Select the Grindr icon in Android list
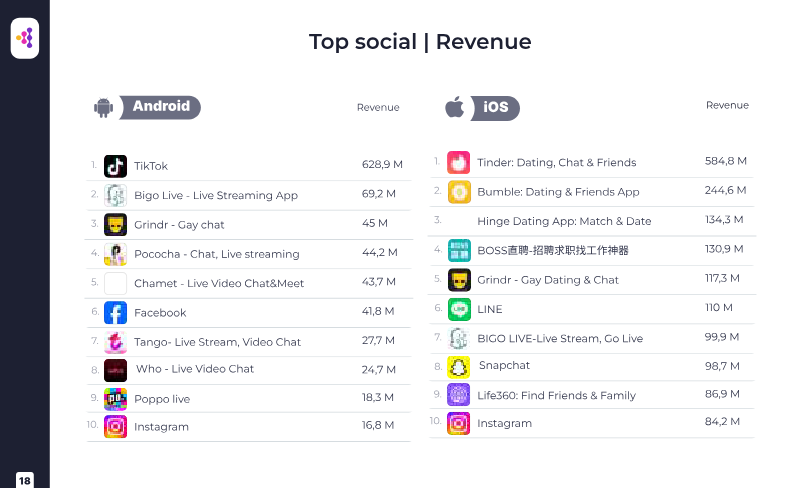The width and height of the screenshot is (800, 488). 115,225
